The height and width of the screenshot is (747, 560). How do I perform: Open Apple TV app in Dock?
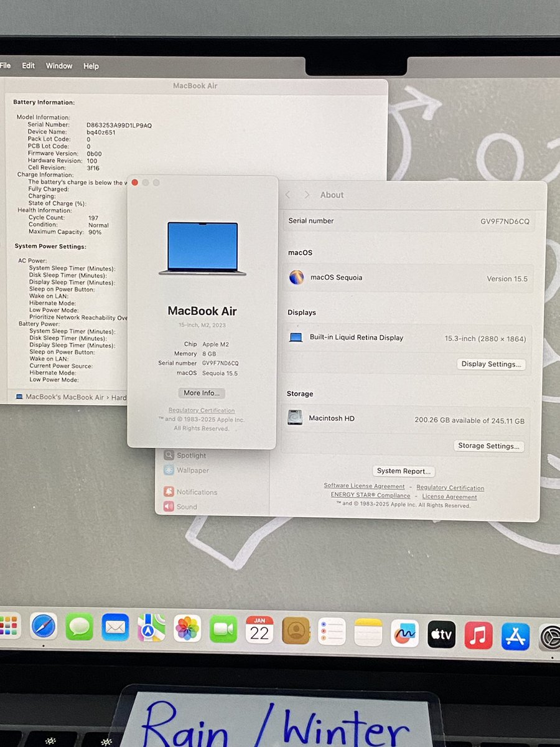click(x=441, y=634)
